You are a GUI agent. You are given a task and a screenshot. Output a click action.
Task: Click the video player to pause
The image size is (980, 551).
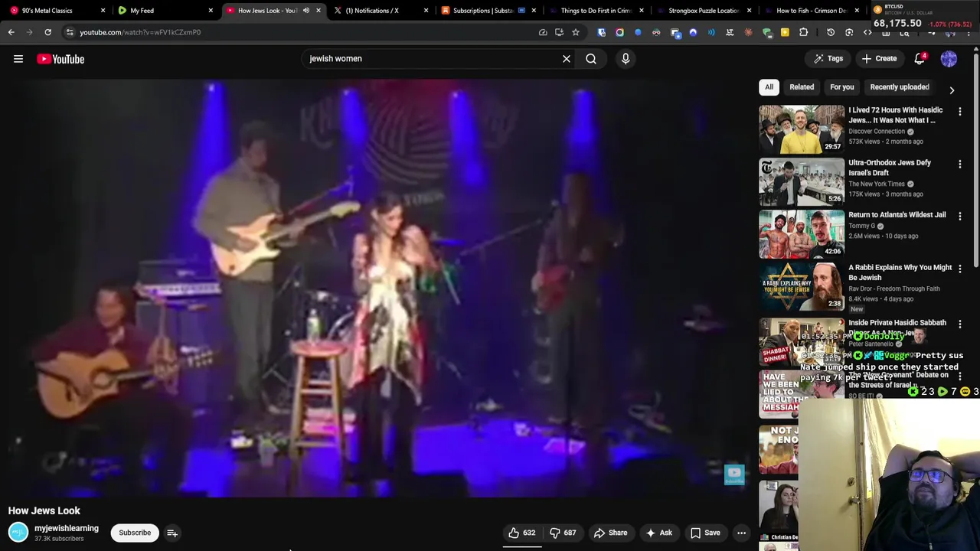coord(375,287)
